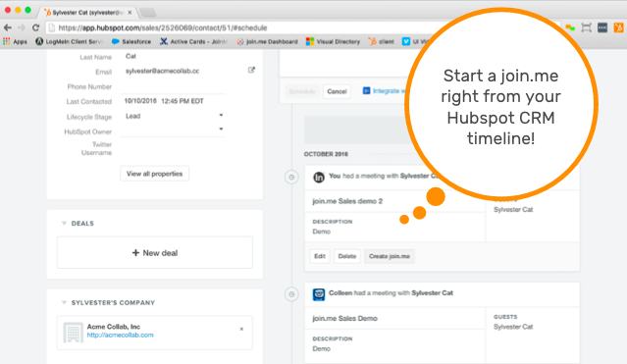Screen dimensions: 627x364
Task: Click the Last Name field value Cat
Action: (x=131, y=56)
